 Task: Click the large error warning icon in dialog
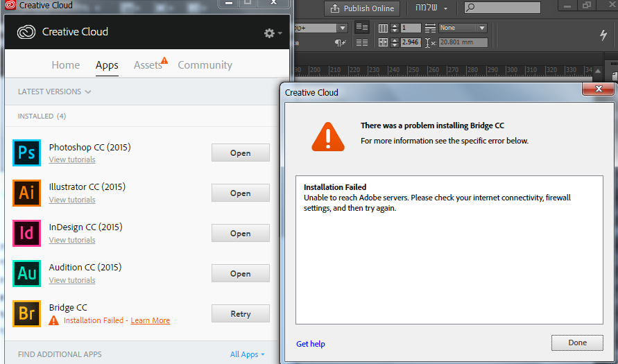[328, 137]
